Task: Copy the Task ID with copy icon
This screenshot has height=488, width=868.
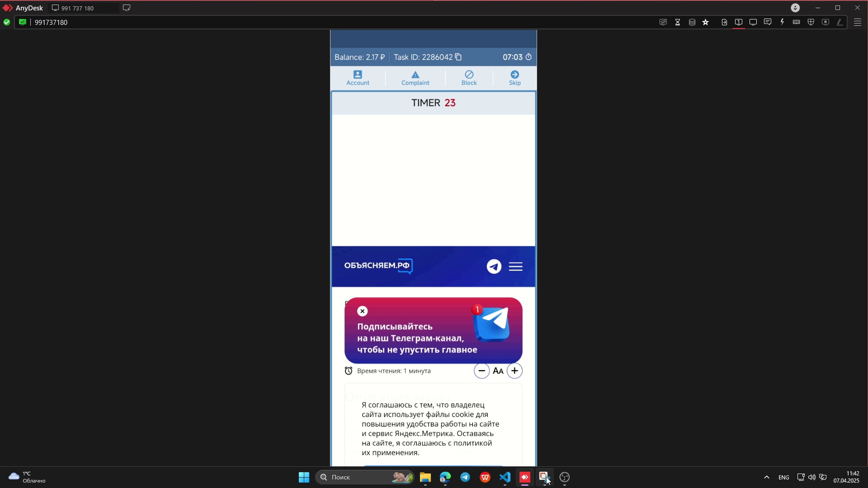Action: [x=458, y=57]
